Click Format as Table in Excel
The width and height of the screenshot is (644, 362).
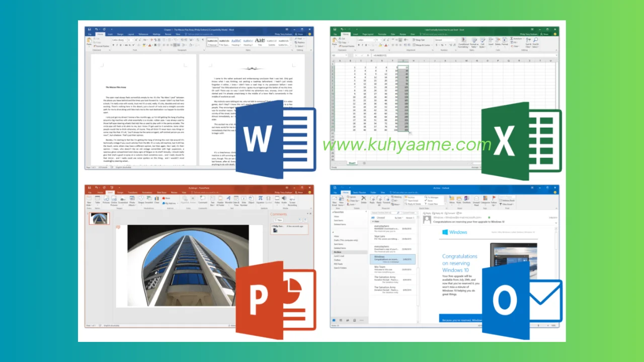pos(474,44)
